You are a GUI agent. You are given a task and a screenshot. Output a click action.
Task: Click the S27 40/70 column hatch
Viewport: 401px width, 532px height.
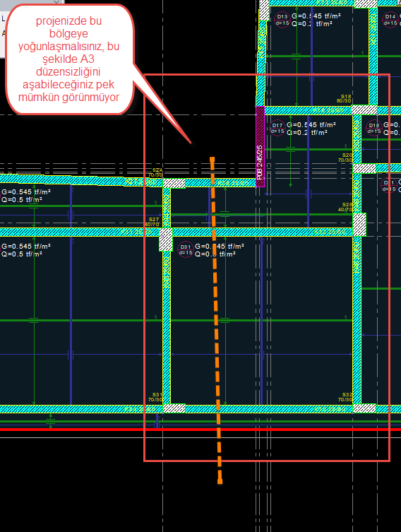tap(166, 240)
